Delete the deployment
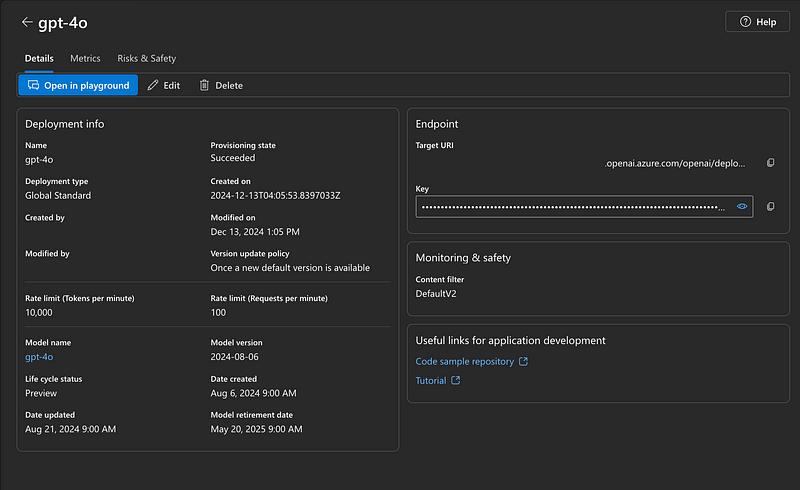 coord(221,85)
